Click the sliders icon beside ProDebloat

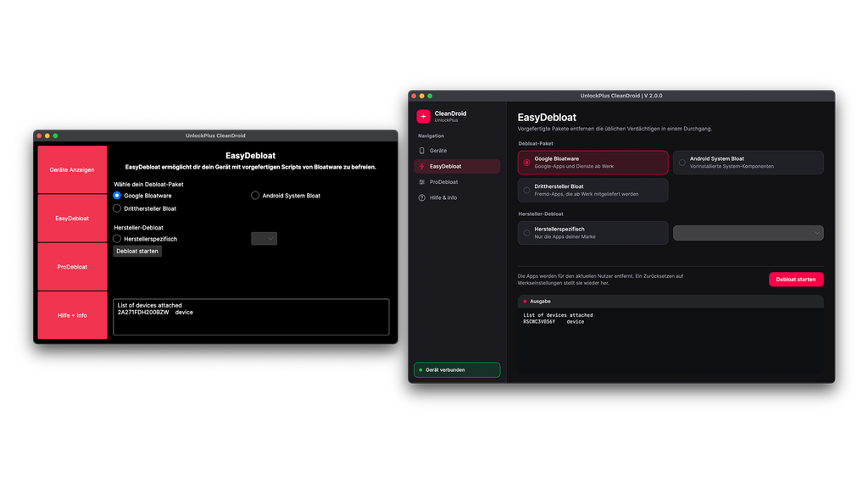(422, 182)
